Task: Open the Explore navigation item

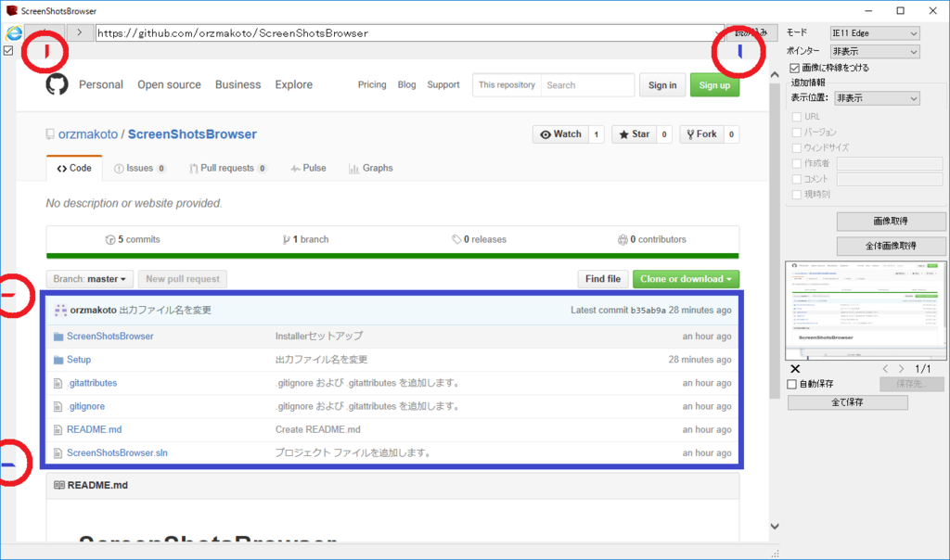Action: pos(294,84)
